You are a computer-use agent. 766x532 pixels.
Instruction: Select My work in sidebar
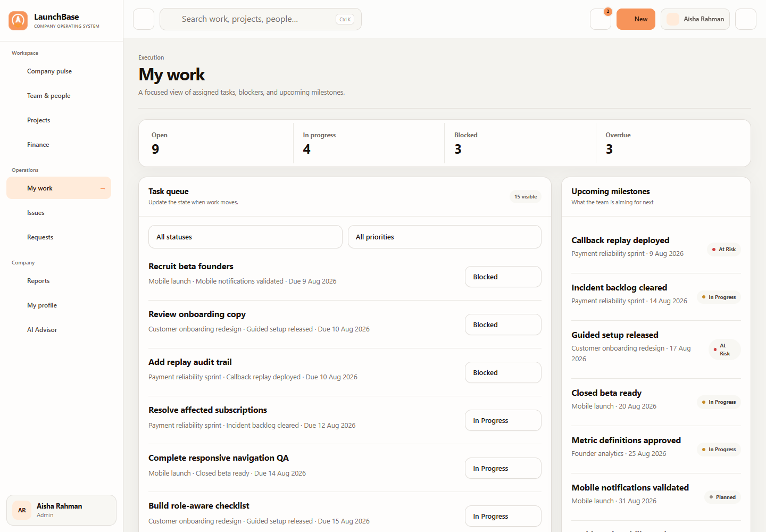[x=59, y=188]
